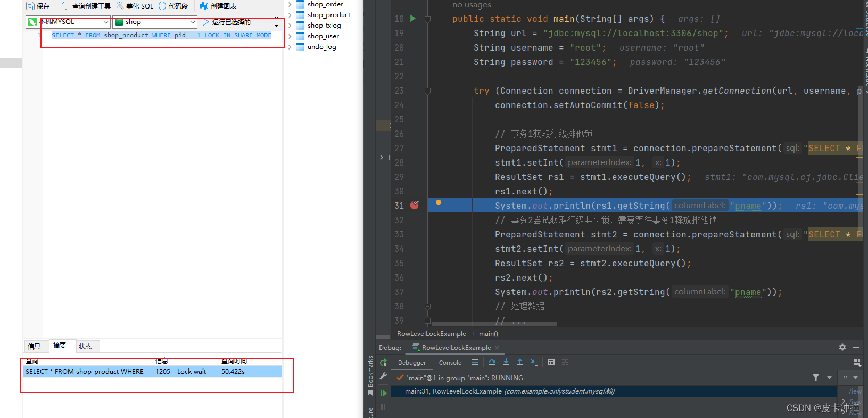Image resolution: width=868 pixels, height=418 pixels.
Task: Click the Run gutter arrow at line 18
Action: (413, 19)
